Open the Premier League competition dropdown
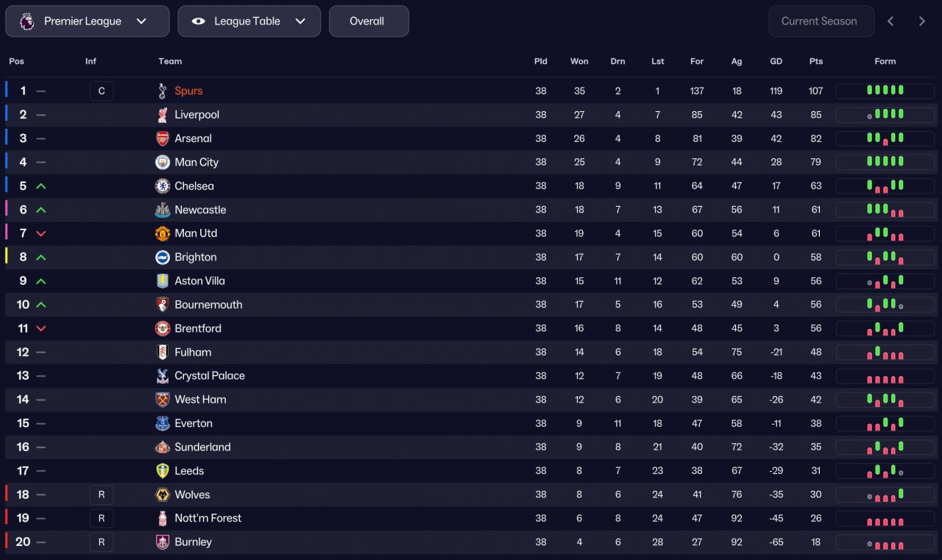 88,21
